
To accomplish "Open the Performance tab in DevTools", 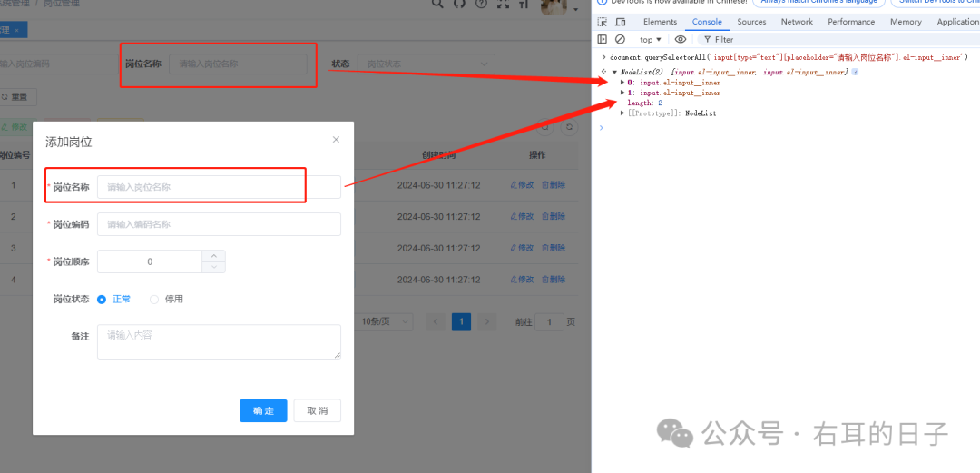I will click(851, 22).
